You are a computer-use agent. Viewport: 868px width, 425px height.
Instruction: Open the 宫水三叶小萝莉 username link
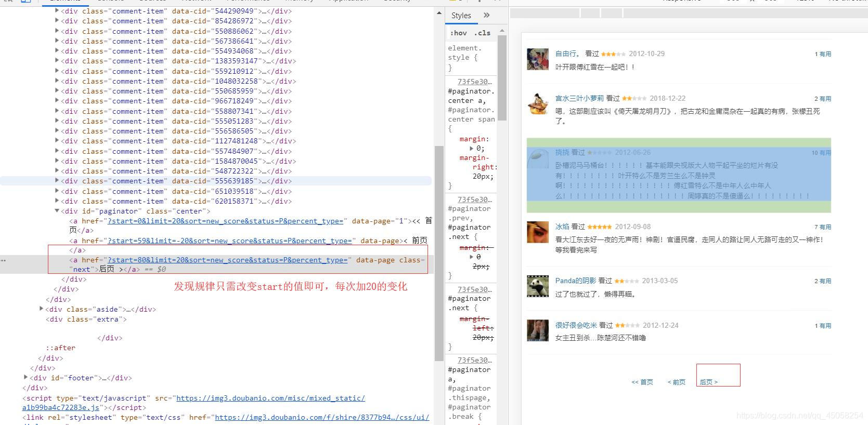pos(579,98)
